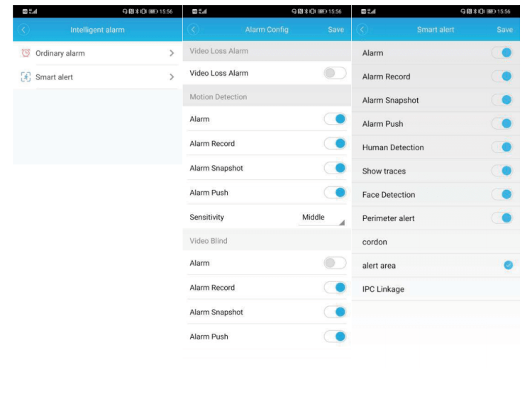Tap the Ordinary alarm clock icon
This screenshot has height=394, width=532.
(26, 53)
